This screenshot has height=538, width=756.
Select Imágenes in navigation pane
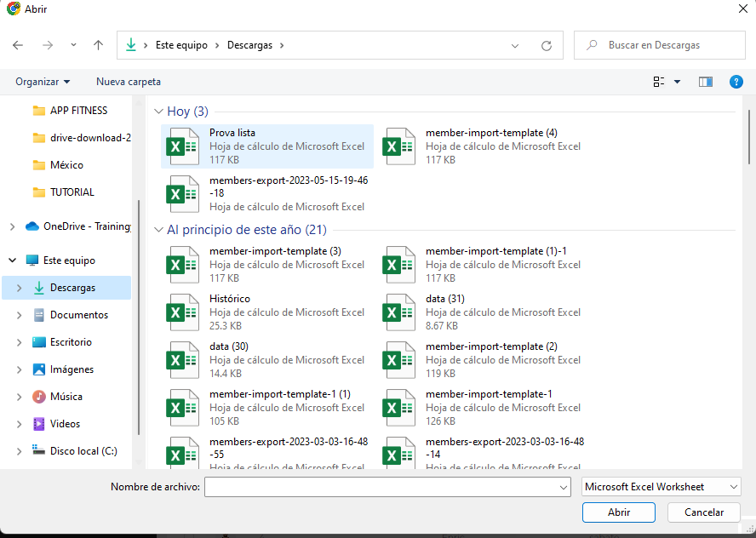click(x=72, y=369)
